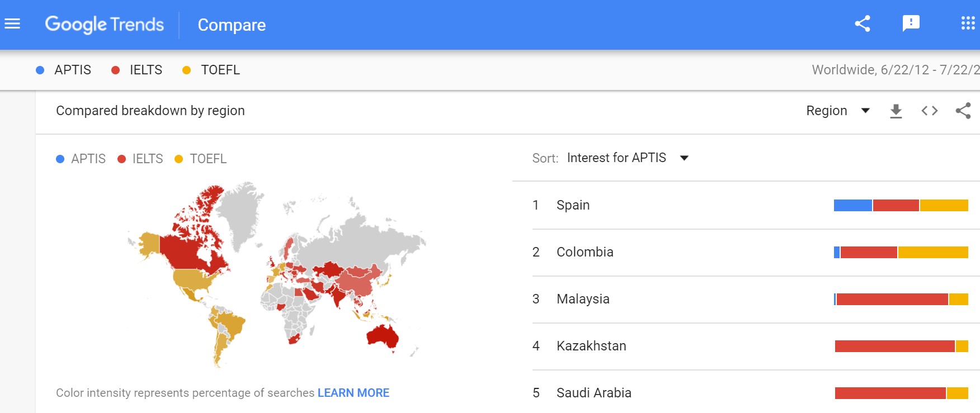
Task: Click the Compare page title
Action: click(232, 25)
